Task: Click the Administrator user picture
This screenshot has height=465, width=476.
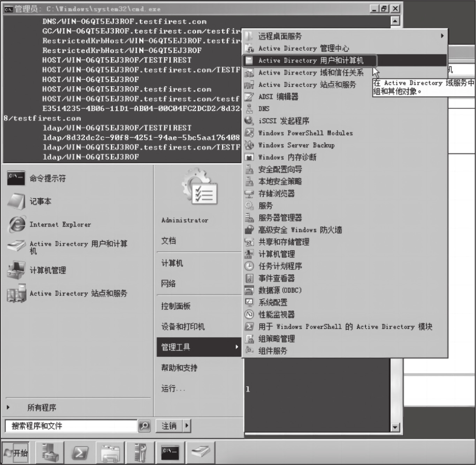Action: point(199,187)
